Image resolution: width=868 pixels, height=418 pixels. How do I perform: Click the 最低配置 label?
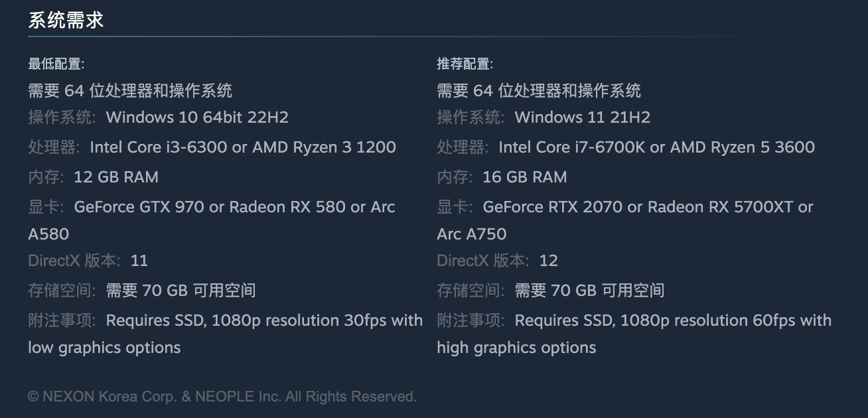point(56,64)
